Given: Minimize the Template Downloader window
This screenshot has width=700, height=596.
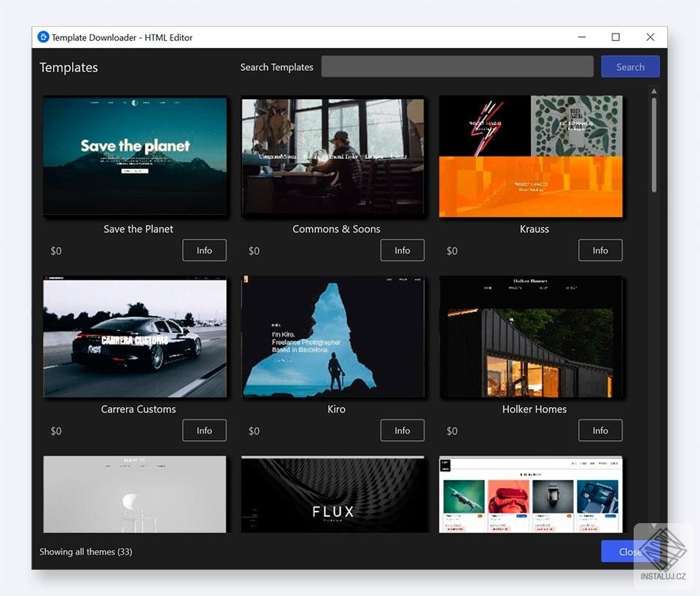Looking at the screenshot, I should [582, 37].
